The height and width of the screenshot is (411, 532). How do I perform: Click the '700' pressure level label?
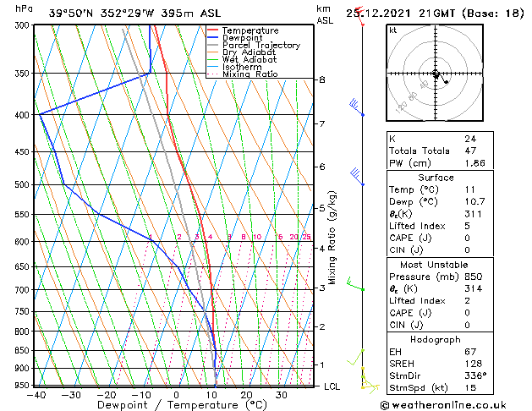click(x=22, y=290)
